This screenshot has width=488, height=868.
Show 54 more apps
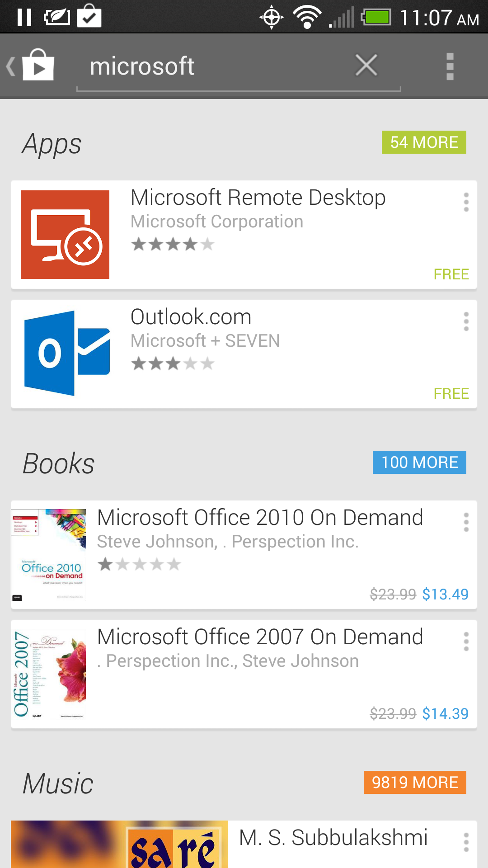423,142
